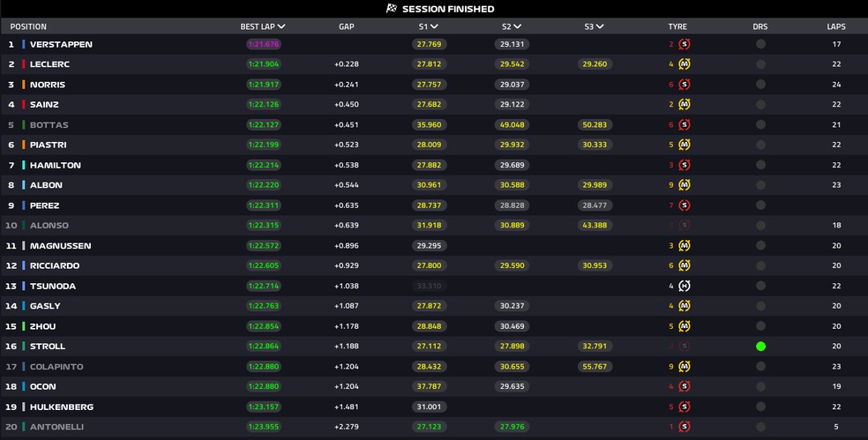Click Verstappen's DRS indicator dot
This screenshot has height=440, width=868.
click(x=760, y=44)
